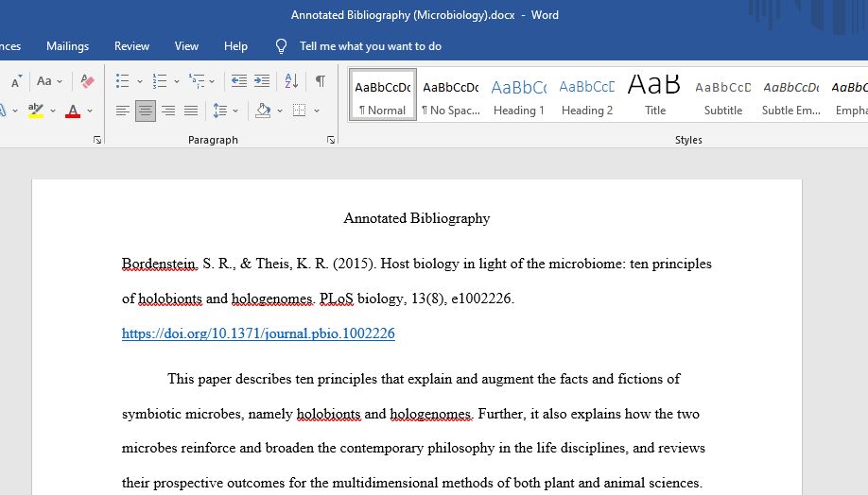Open the doi.org journal.pbio.1002226 link

pos(258,333)
